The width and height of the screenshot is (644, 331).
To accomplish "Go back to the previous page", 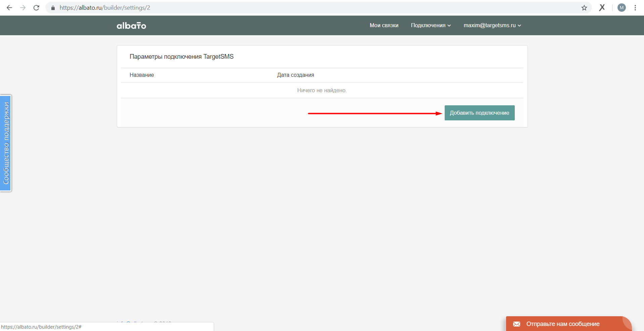I will pos(9,8).
